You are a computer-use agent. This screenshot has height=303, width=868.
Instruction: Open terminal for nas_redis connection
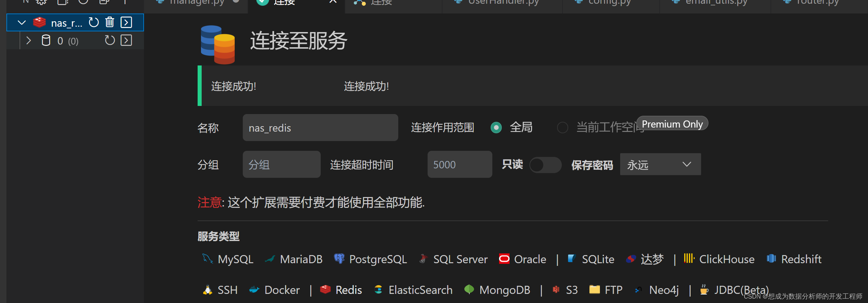pyautogui.click(x=126, y=23)
